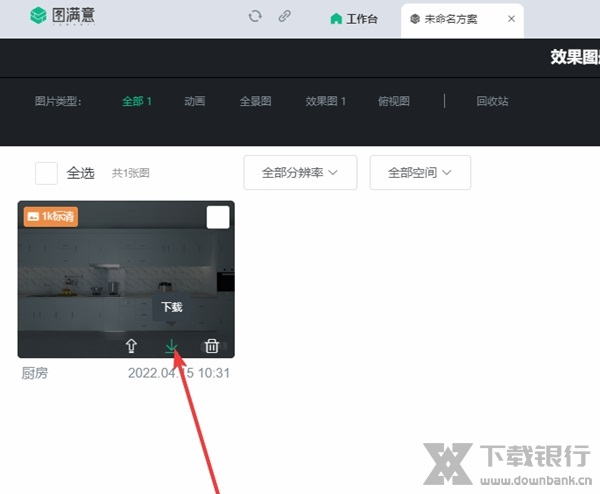Viewport: 600px width, 494px height.
Task: Click the 图片类型 label
Action: coord(58,101)
